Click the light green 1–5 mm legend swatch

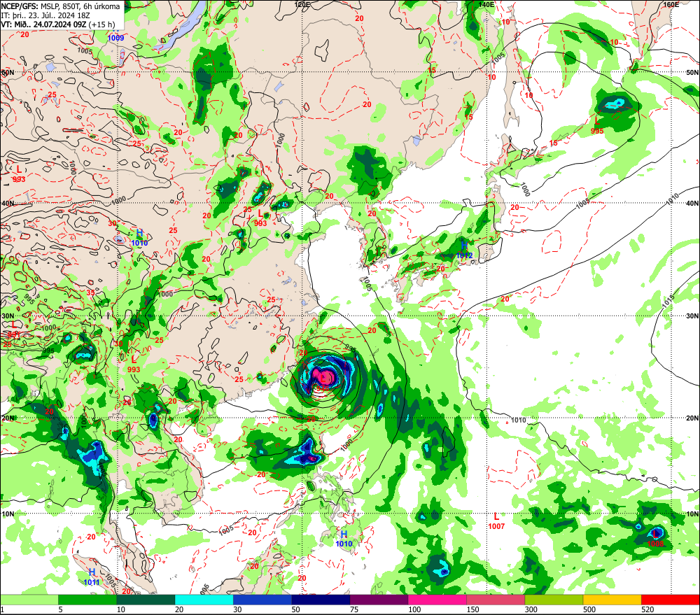[x=29, y=600]
